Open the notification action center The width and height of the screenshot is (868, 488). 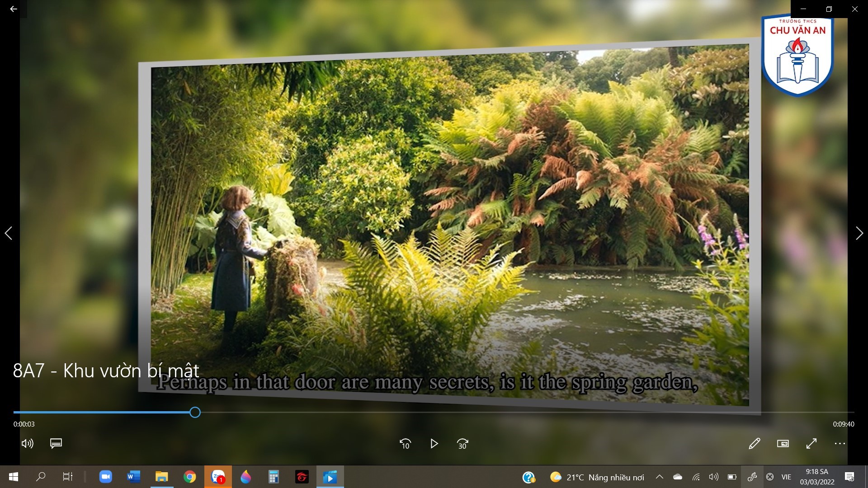coord(849,477)
